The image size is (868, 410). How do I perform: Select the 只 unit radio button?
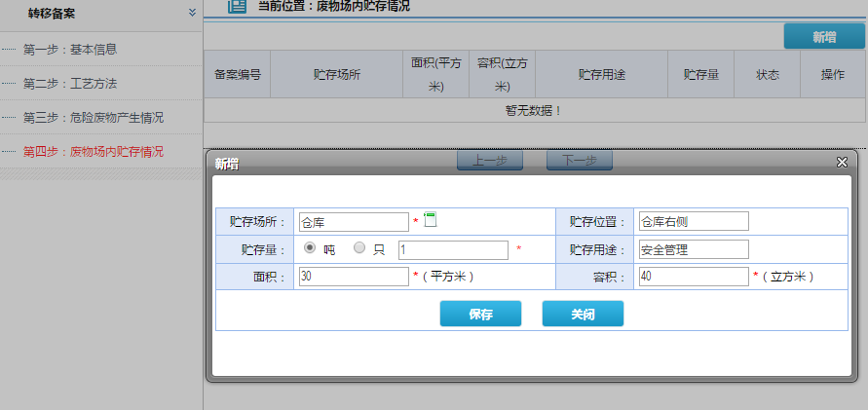coord(359,248)
